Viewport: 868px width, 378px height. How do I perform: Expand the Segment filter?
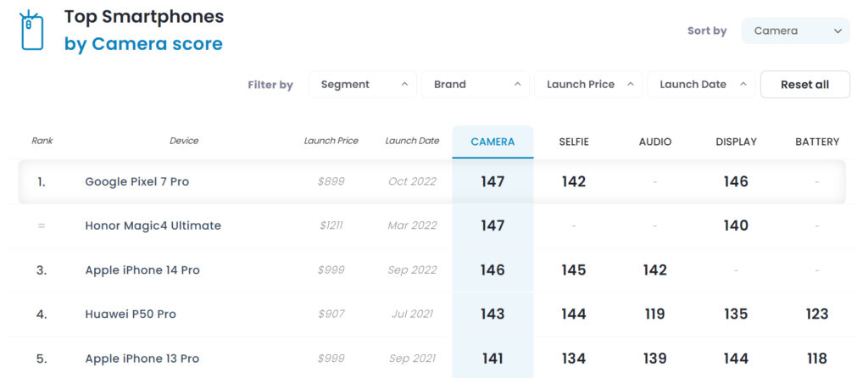(x=363, y=85)
